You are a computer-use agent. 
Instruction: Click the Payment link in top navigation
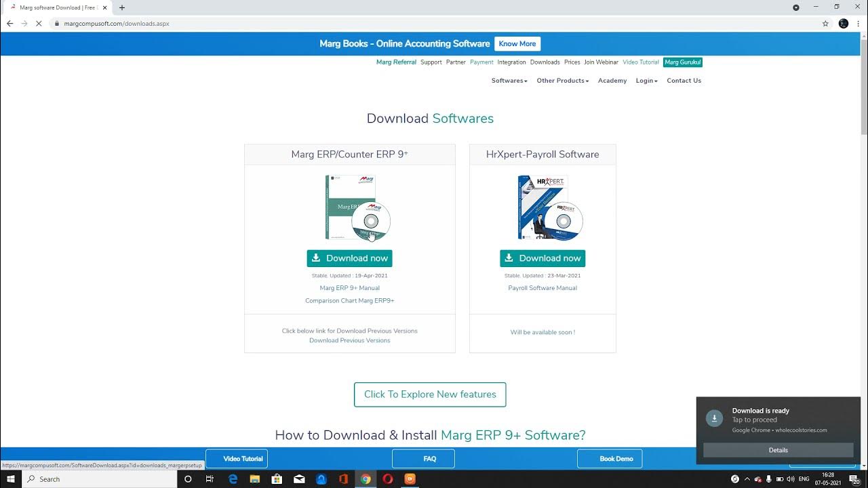(481, 62)
